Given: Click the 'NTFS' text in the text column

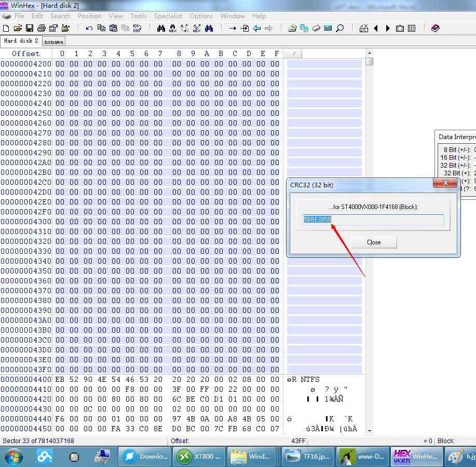Looking at the screenshot, I should tap(310, 379).
